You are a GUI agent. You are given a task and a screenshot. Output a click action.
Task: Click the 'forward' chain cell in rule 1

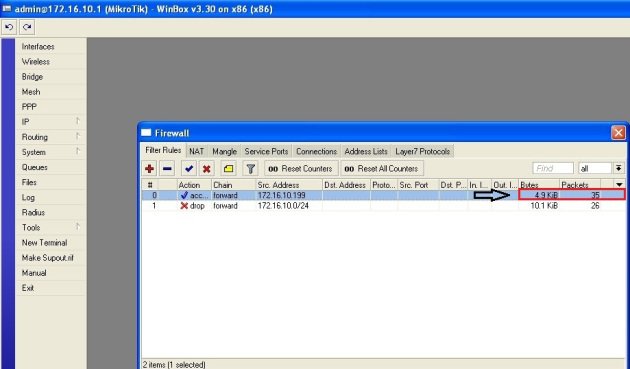pyautogui.click(x=225, y=206)
